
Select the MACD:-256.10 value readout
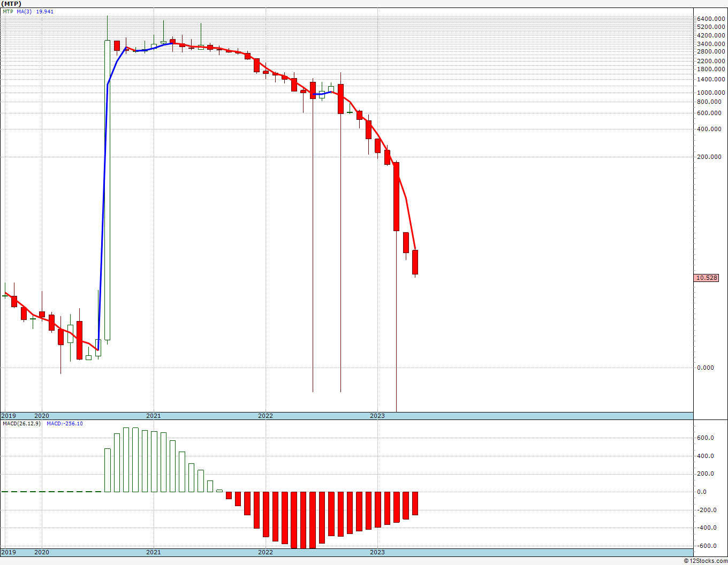click(65, 424)
